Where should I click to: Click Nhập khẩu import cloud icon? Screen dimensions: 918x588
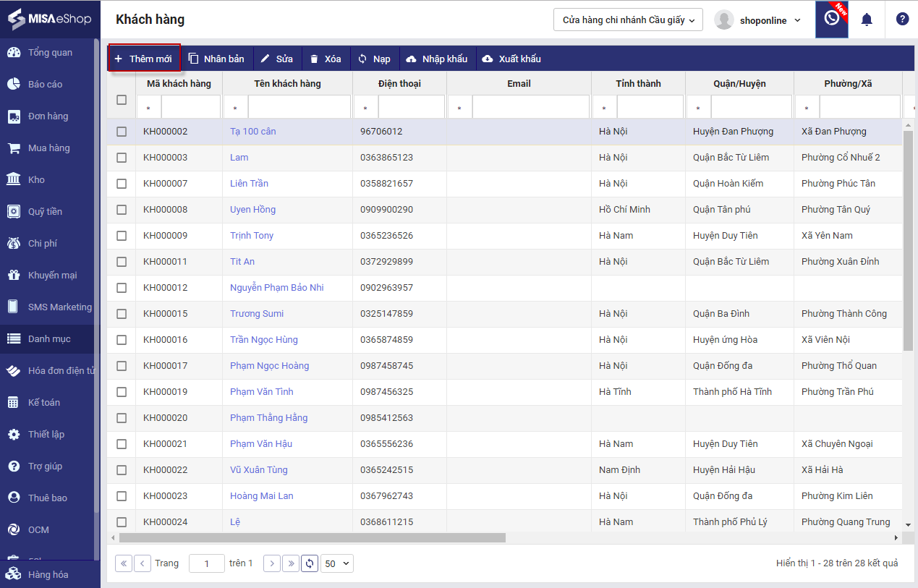(x=412, y=59)
